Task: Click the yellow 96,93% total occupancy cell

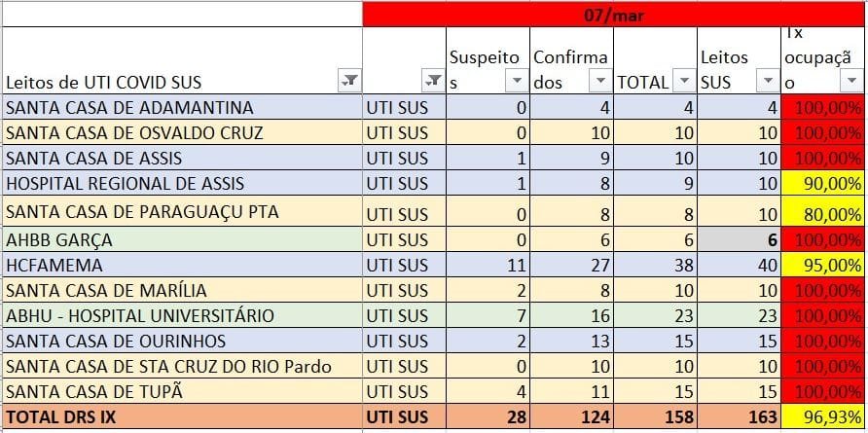Action: point(823,417)
